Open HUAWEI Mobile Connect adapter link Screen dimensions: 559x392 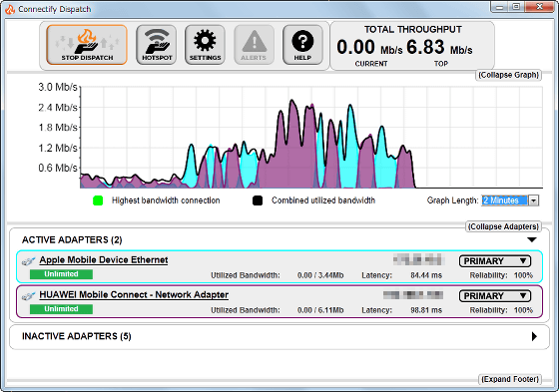pos(134,295)
